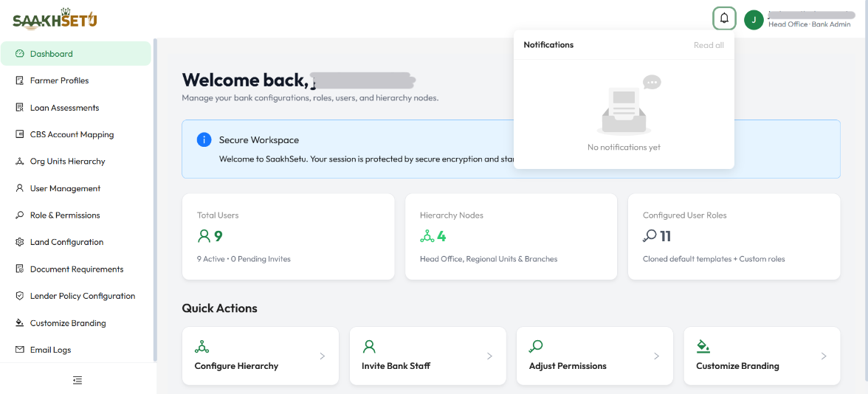The height and width of the screenshot is (394, 868).
Task: Click the Org Units Hierarchy node icon
Action: pyautogui.click(x=20, y=162)
